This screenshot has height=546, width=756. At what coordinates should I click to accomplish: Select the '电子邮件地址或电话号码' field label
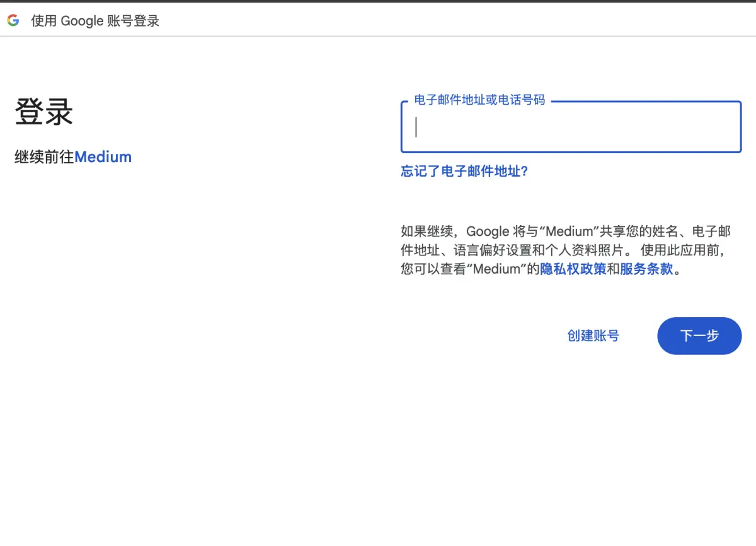(479, 100)
